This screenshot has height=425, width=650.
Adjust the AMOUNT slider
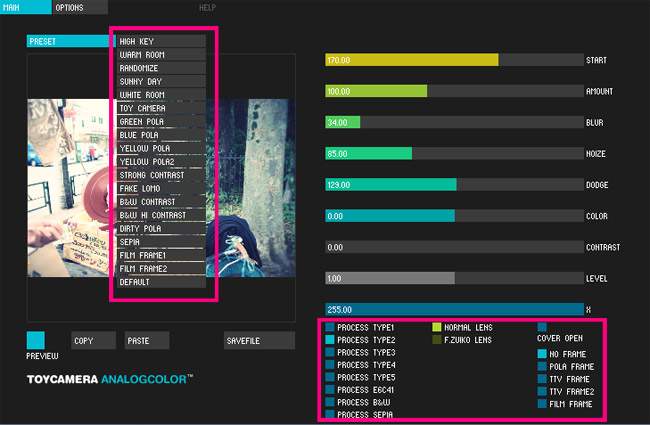pos(454,91)
